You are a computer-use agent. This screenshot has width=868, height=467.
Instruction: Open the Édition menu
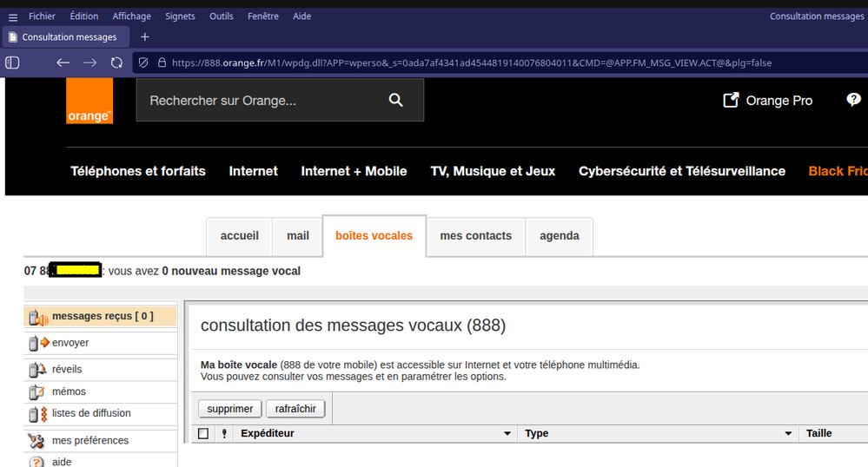pyautogui.click(x=84, y=16)
